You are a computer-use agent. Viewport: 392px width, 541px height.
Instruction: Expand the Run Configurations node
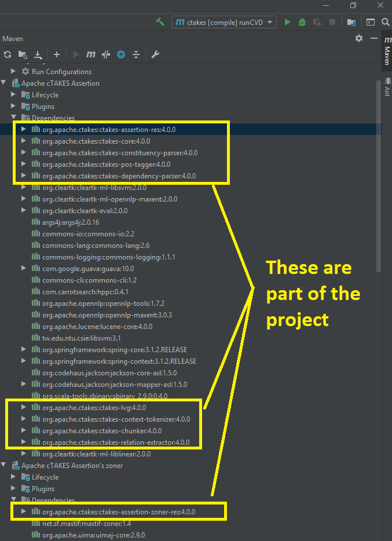13,71
